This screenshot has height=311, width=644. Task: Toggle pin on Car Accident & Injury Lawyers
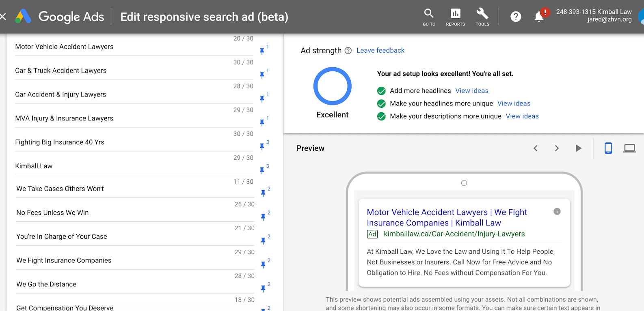[x=262, y=99]
